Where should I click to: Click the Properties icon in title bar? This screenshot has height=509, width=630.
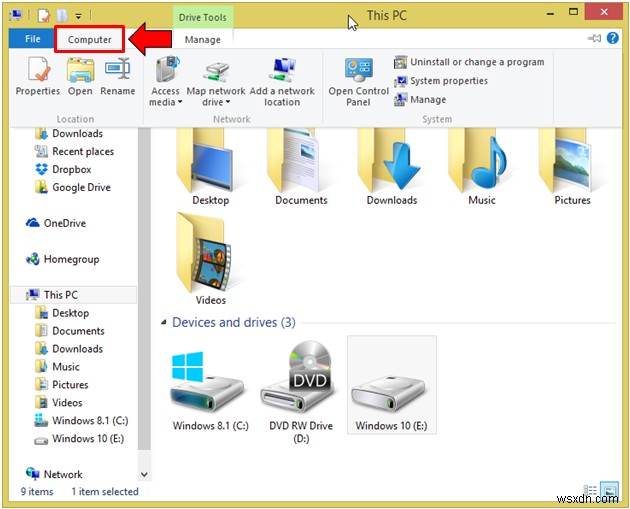coord(43,16)
